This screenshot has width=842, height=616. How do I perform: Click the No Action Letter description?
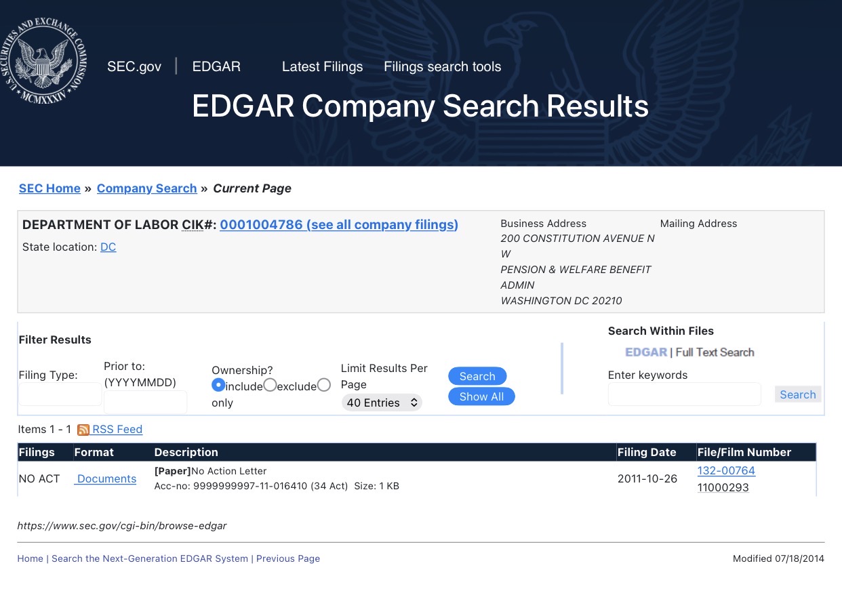[x=228, y=471]
